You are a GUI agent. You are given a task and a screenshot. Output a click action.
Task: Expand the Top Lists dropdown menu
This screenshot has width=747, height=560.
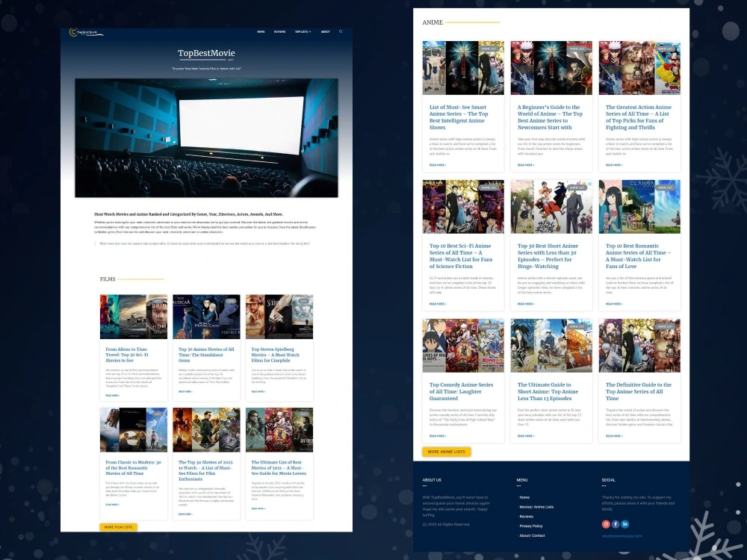pyautogui.click(x=303, y=31)
